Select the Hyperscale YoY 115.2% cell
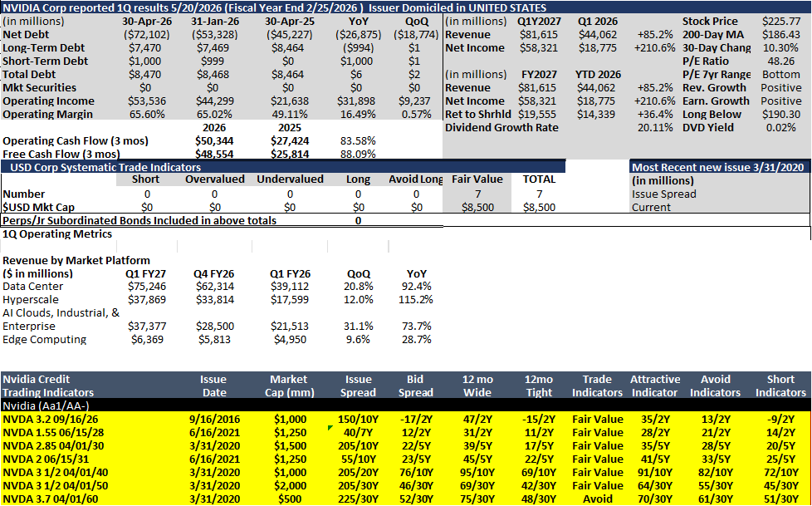This screenshot has height=506, width=812. 416,300
